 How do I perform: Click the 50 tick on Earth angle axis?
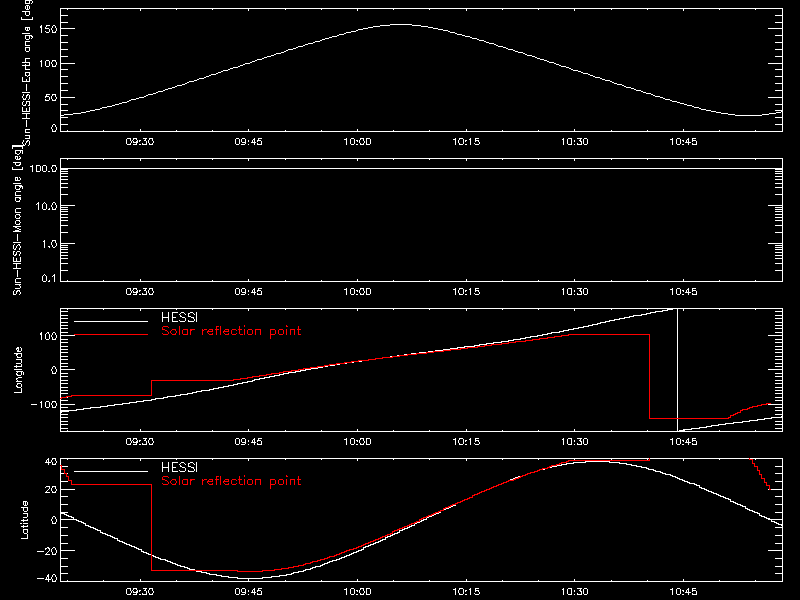click(x=51, y=97)
